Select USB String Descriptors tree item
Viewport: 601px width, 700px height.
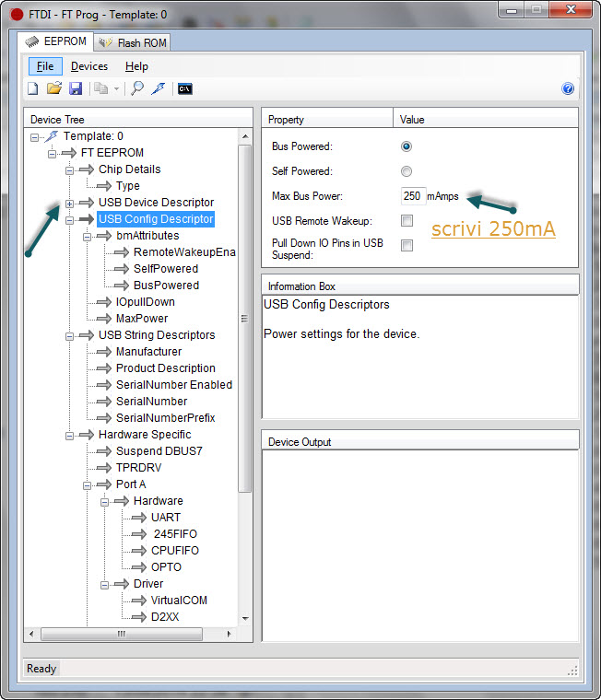point(157,335)
